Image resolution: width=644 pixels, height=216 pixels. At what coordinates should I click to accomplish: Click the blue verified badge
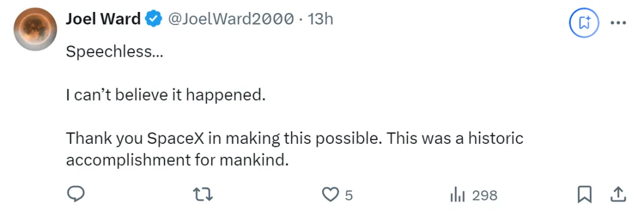pos(154,19)
